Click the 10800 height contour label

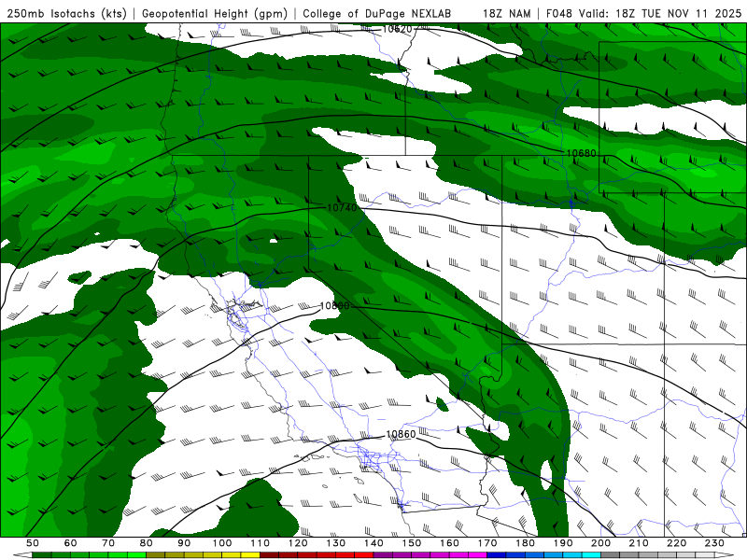pos(334,306)
